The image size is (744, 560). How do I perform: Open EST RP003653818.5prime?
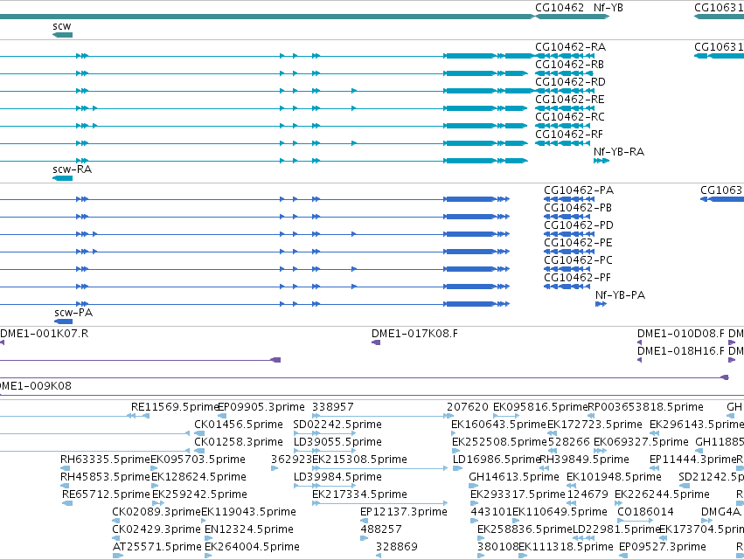(645, 407)
